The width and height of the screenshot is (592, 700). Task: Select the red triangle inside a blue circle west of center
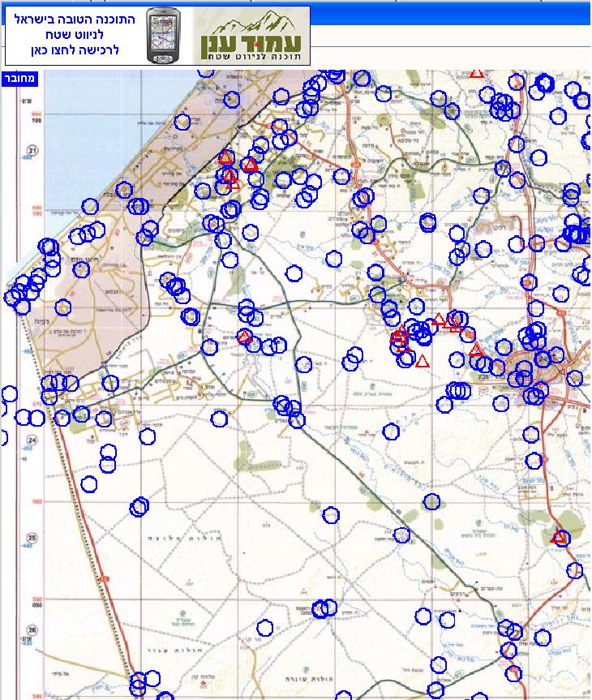coord(245,336)
